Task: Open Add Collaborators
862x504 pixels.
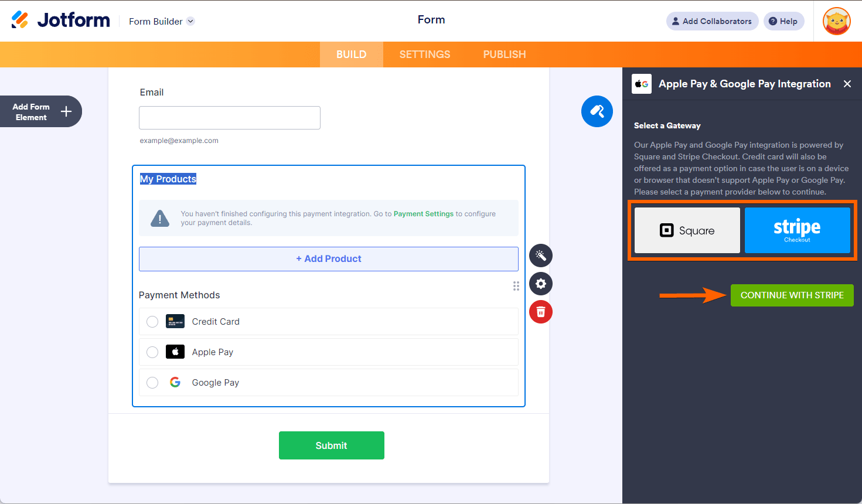Action: coord(713,21)
